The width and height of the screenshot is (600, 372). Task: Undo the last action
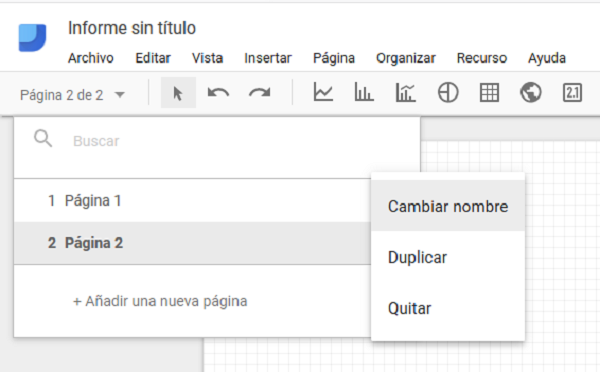click(218, 93)
